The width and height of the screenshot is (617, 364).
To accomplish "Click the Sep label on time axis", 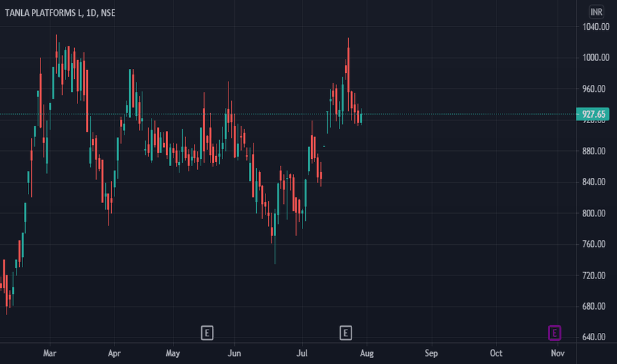I will [431, 353].
